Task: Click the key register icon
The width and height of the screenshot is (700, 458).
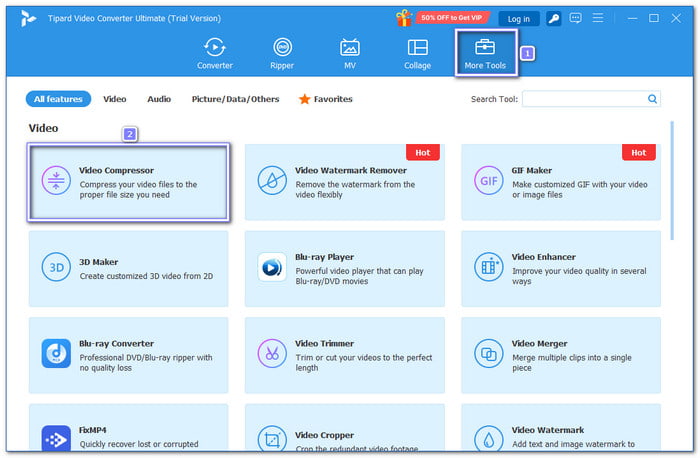Action: 553,18
